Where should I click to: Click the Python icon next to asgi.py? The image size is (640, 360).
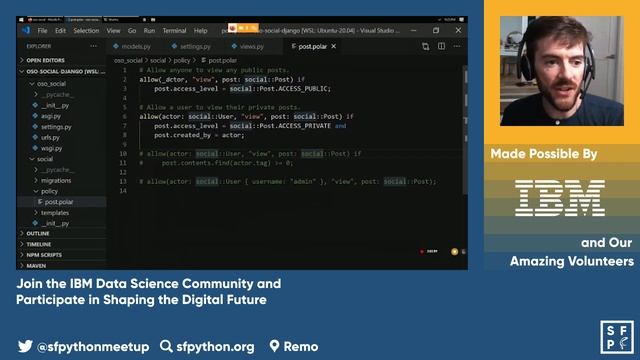click(35, 116)
